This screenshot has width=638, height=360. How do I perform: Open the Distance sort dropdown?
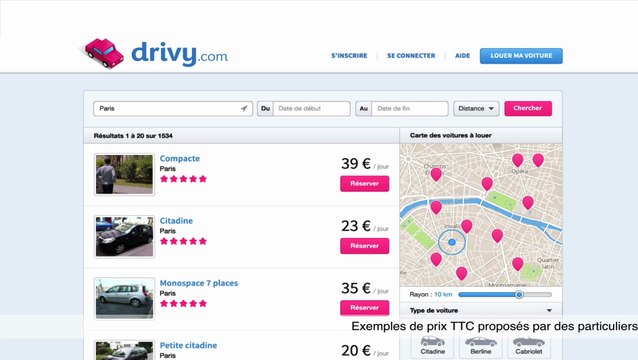476,109
